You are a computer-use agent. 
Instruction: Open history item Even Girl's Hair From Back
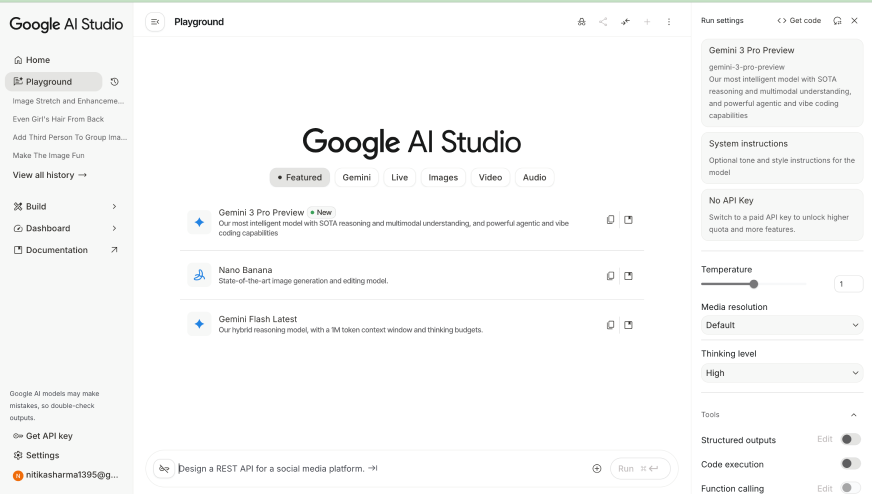pos(58,119)
